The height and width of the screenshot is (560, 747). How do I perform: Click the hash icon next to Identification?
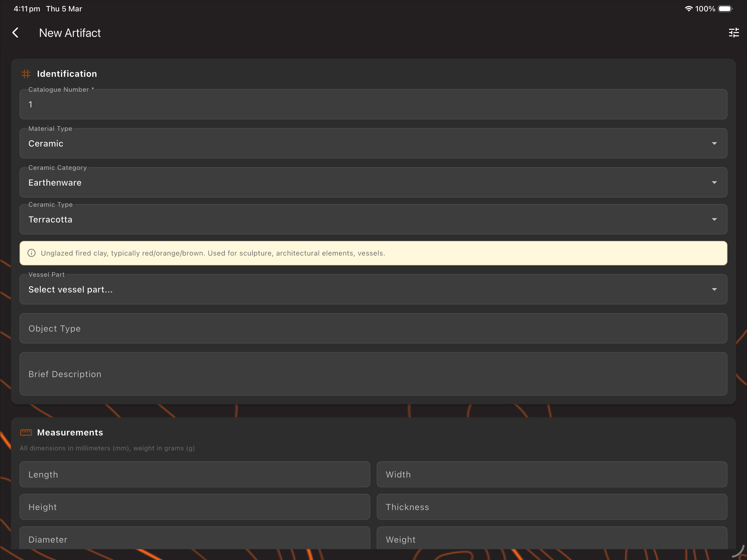(26, 74)
